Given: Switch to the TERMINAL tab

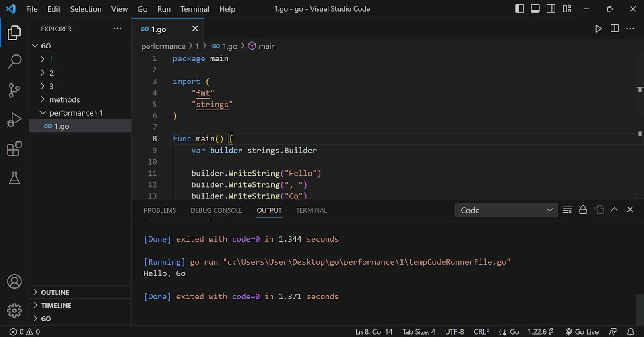Looking at the screenshot, I should click(312, 210).
